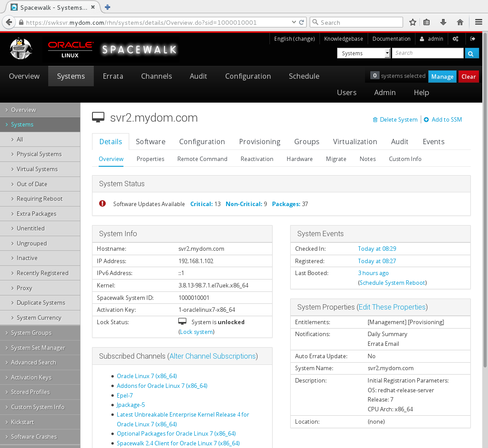This screenshot has height=448, width=488.
Task: Click Edit These Properties link
Action: 392,307
